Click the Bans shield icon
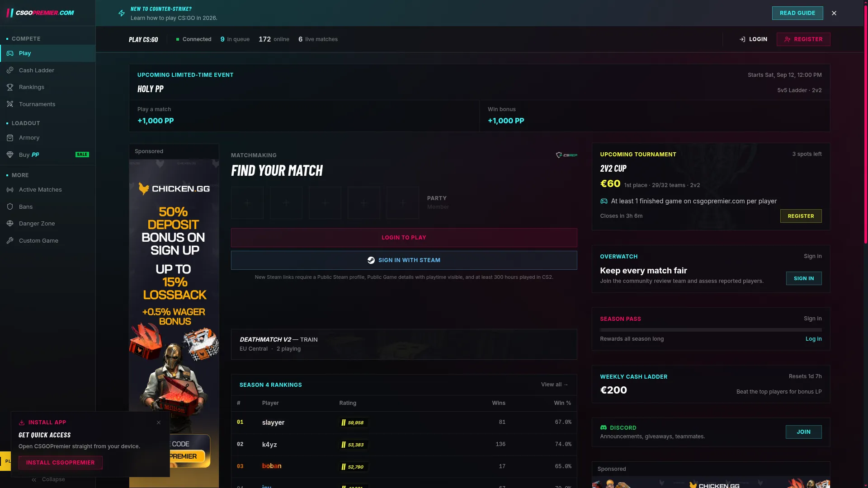Image resolution: width=868 pixels, height=488 pixels. [10, 206]
